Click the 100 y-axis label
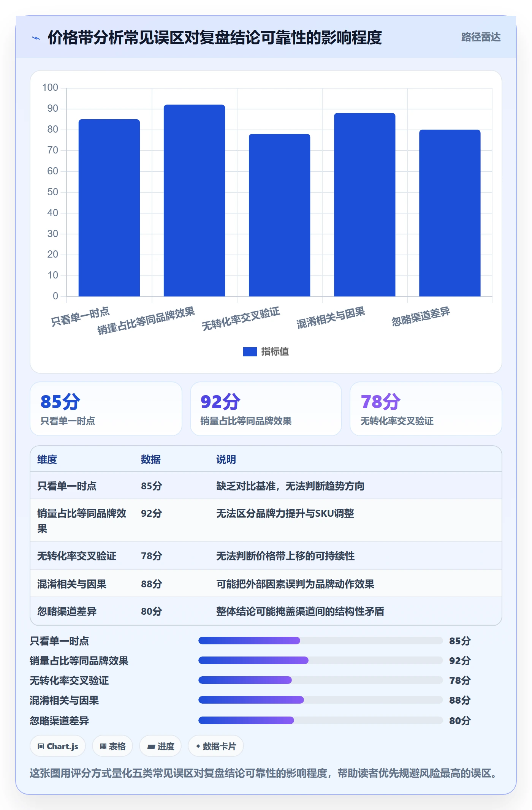Image resolution: width=532 pixels, height=810 pixels. (50, 88)
